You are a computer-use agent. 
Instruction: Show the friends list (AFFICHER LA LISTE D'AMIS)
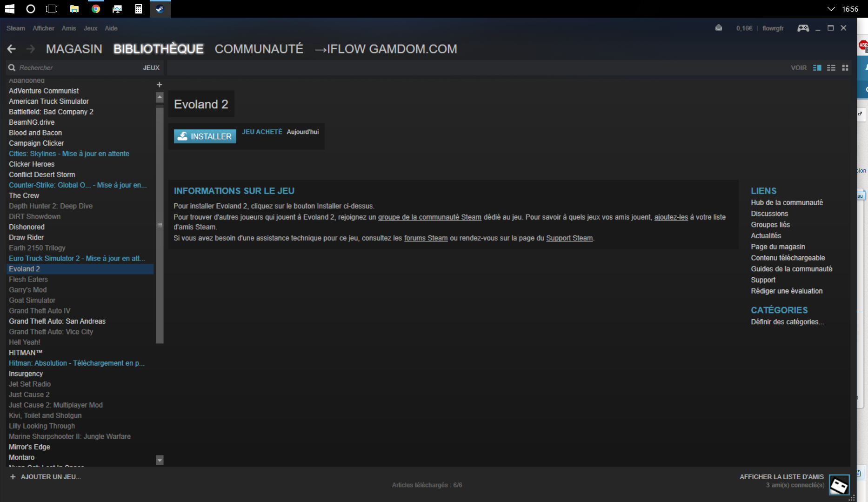[781, 477]
